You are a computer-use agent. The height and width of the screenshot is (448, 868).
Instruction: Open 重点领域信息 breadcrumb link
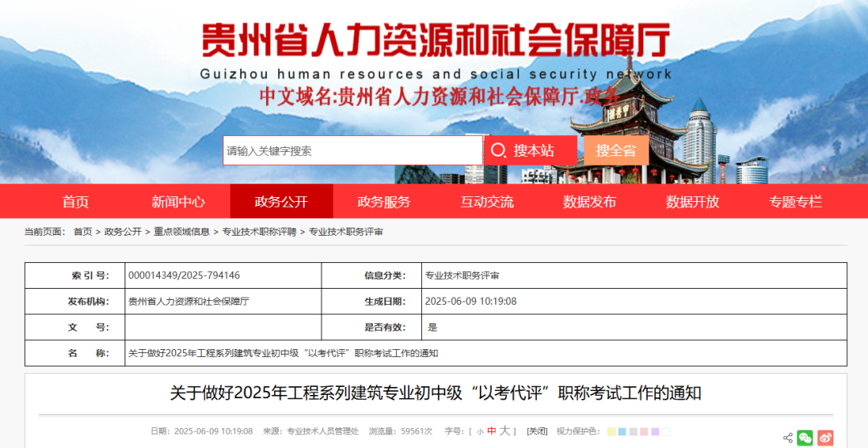click(182, 232)
